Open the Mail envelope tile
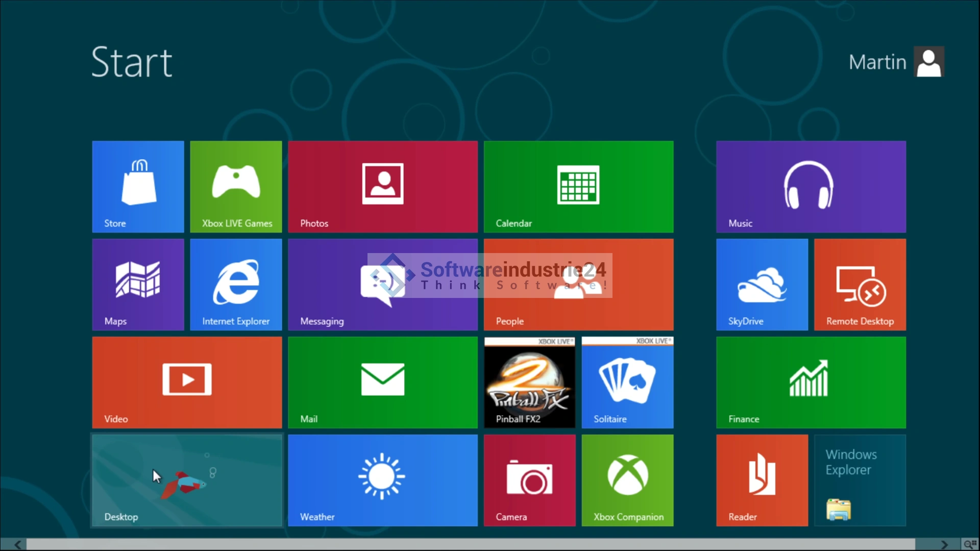 coord(383,383)
